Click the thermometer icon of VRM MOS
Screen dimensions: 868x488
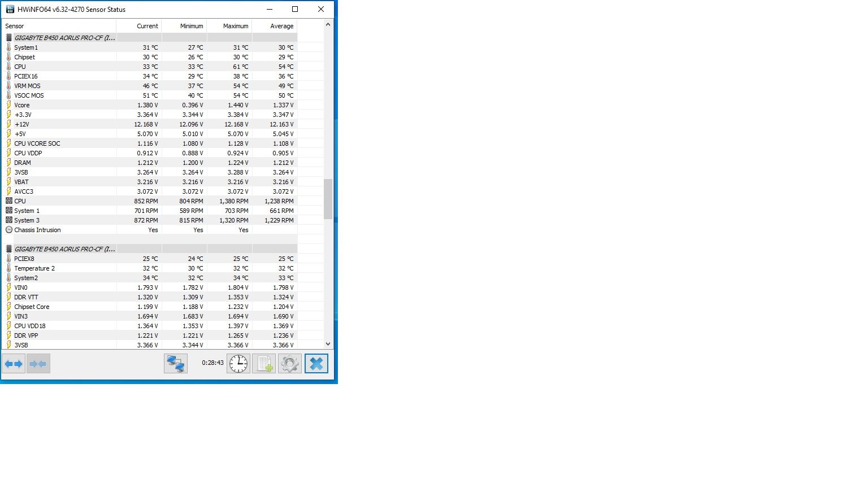click(x=8, y=85)
